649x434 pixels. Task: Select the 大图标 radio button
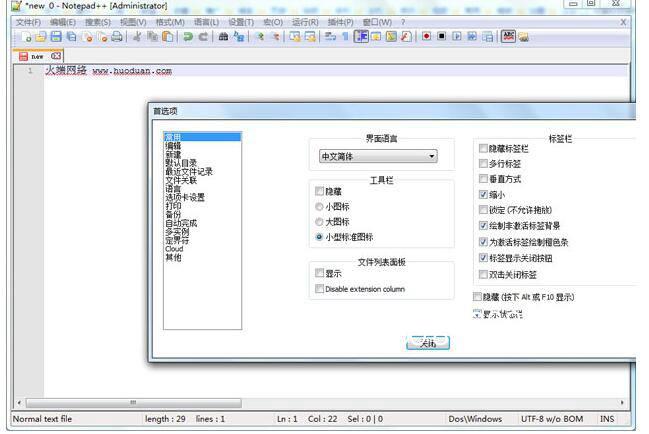[x=319, y=222]
